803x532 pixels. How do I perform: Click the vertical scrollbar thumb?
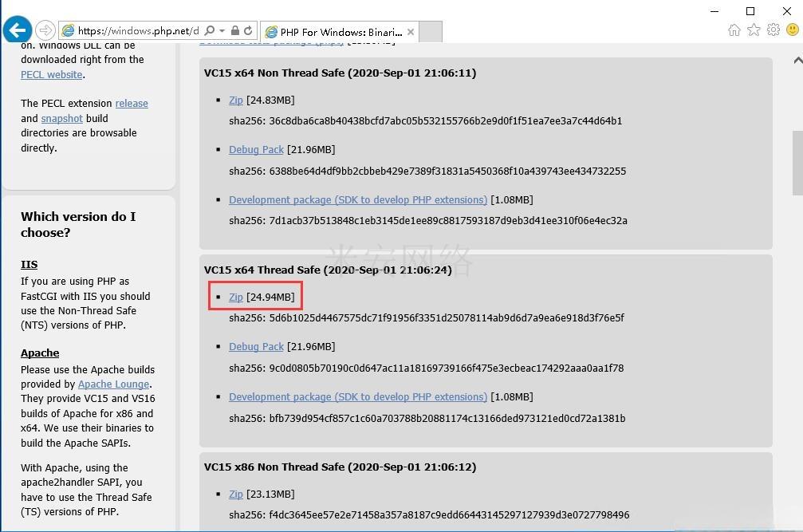coord(797,163)
